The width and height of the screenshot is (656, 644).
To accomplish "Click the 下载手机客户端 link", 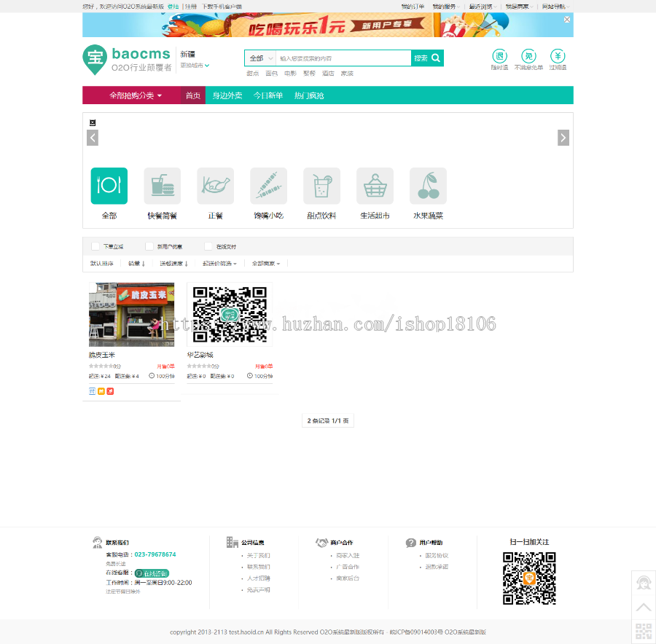I will tap(222, 7).
